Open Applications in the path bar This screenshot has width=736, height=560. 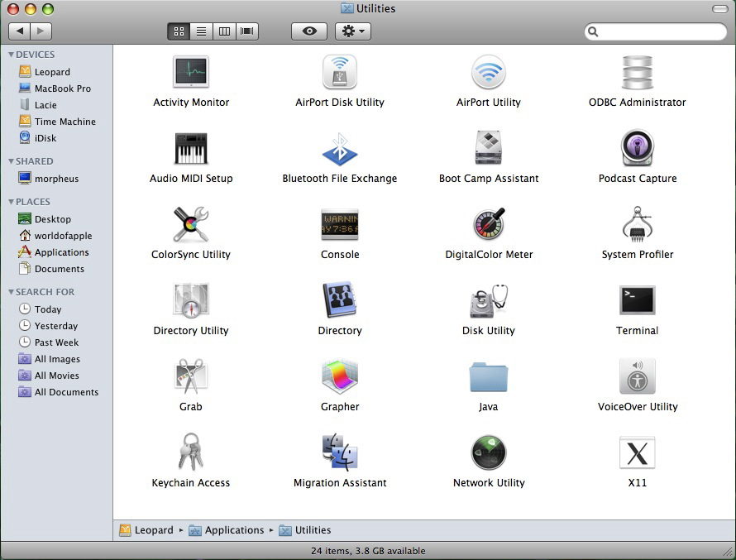pyautogui.click(x=227, y=530)
